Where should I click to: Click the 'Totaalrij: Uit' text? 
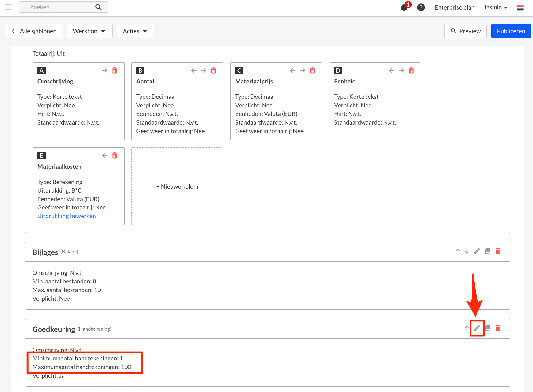(48, 53)
